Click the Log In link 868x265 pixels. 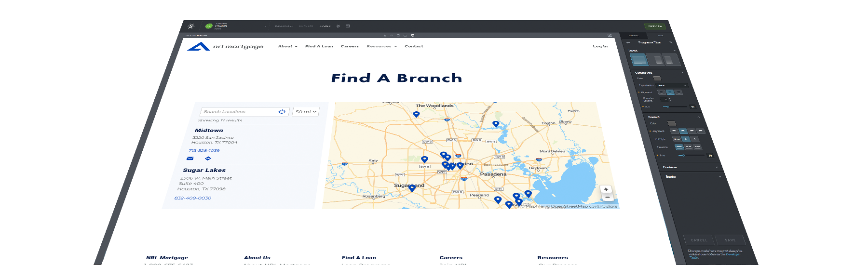(600, 46)
